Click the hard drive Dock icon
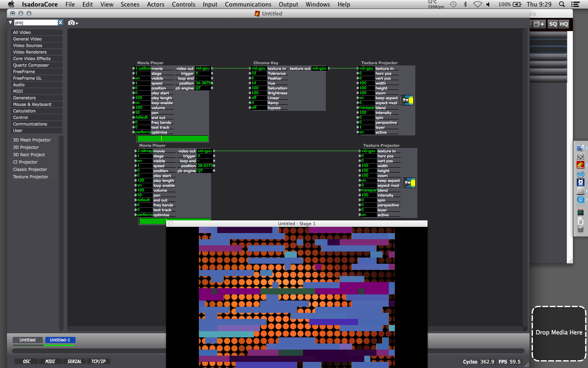 pos(580,191)
